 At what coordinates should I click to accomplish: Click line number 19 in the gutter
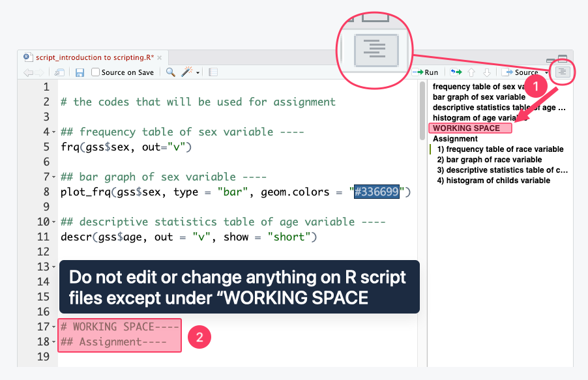(43, 357)
